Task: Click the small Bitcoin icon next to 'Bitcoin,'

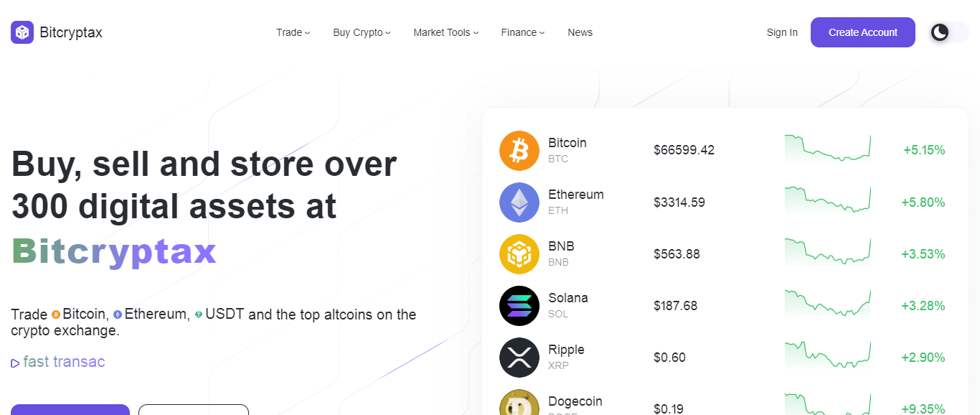Action: pyautogui.click(x=57, y=314)
